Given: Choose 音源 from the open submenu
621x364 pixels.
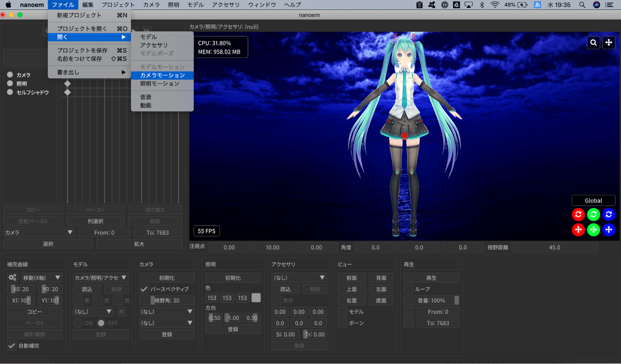Looking at the screenshot, I should coord(162,97).
